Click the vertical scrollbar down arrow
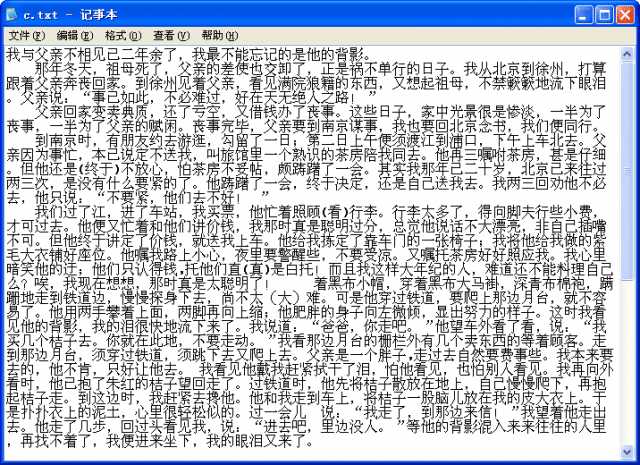Image resolution: width=640 pixels, height=465 pixels. [x=627, y=451]
